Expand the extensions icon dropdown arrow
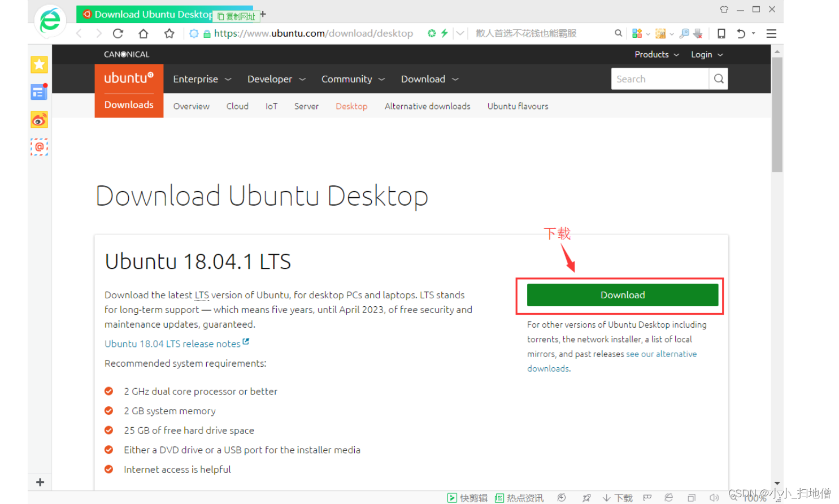The height and width of the screenshot is (504, 839). click(647, 34)
